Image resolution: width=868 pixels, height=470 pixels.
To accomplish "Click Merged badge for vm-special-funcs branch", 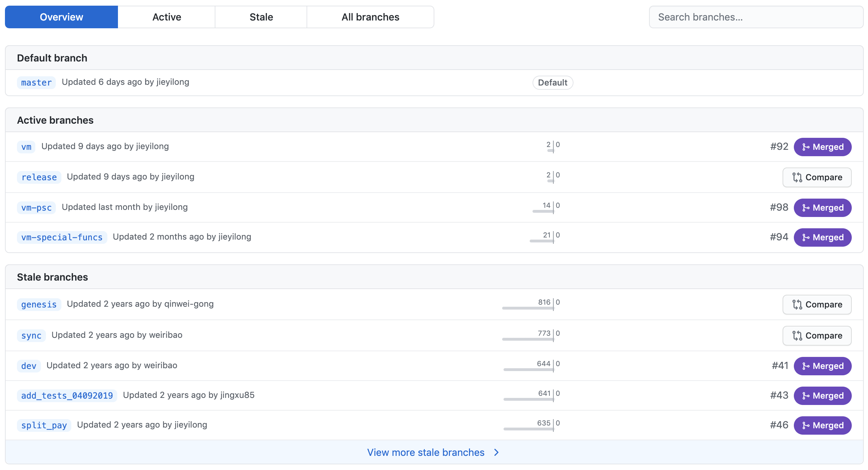I will (822, 237).
